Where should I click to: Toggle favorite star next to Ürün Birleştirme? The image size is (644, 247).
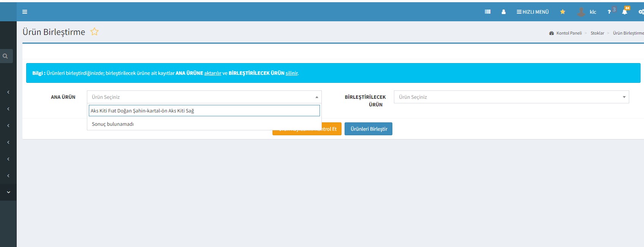pyautogui.click(x=94, y=32)
